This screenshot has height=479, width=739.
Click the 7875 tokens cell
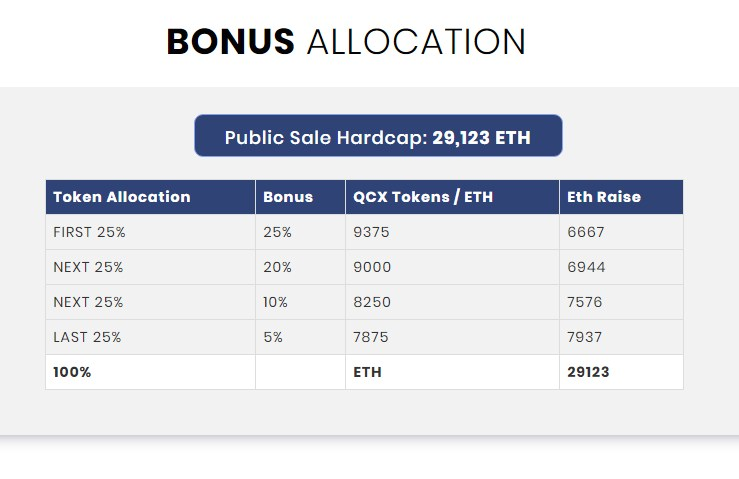point(452,337)
